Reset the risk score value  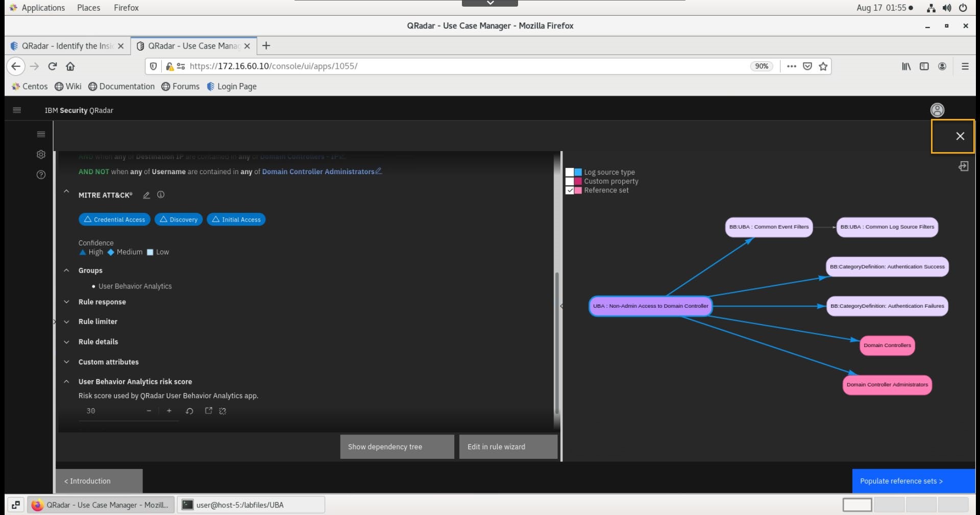pyautogui.click(x=189, y=411)
